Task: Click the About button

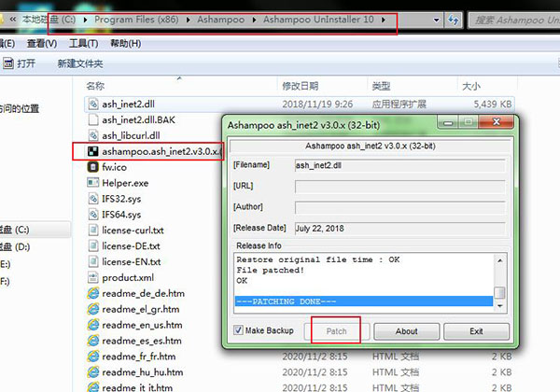Action: [x=406, y=331]
